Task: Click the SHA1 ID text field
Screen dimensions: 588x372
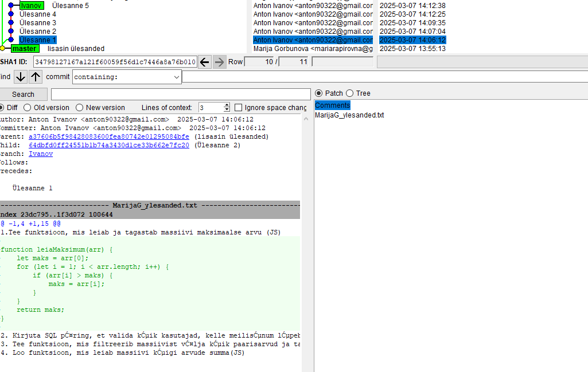Action: click(x=115, y=62)
